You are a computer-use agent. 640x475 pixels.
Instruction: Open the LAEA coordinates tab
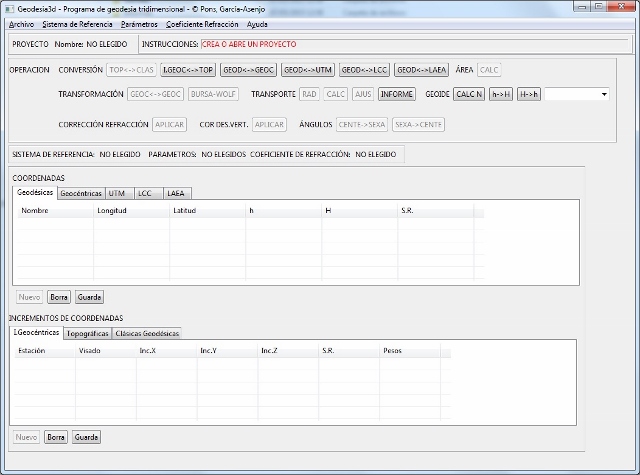[175, 193]
